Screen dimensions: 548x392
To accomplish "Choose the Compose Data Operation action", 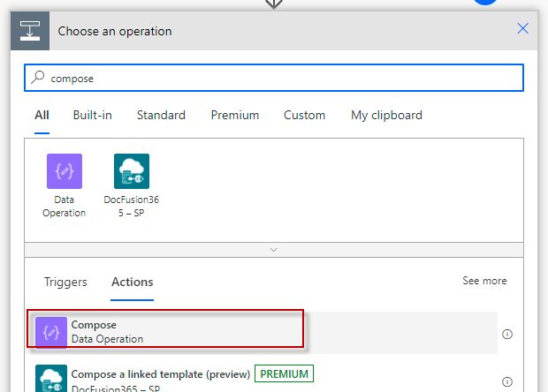I will click(263, 332).
